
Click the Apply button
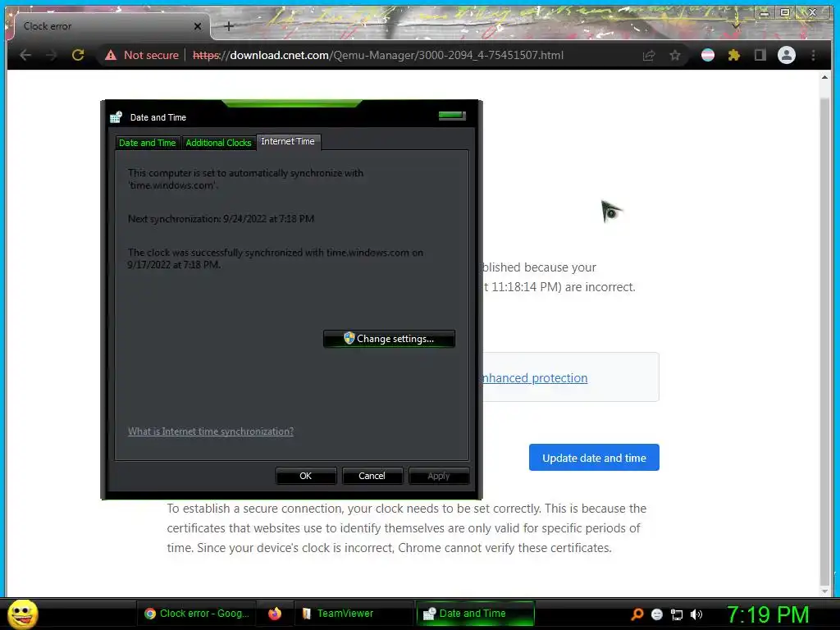(439, 476)
